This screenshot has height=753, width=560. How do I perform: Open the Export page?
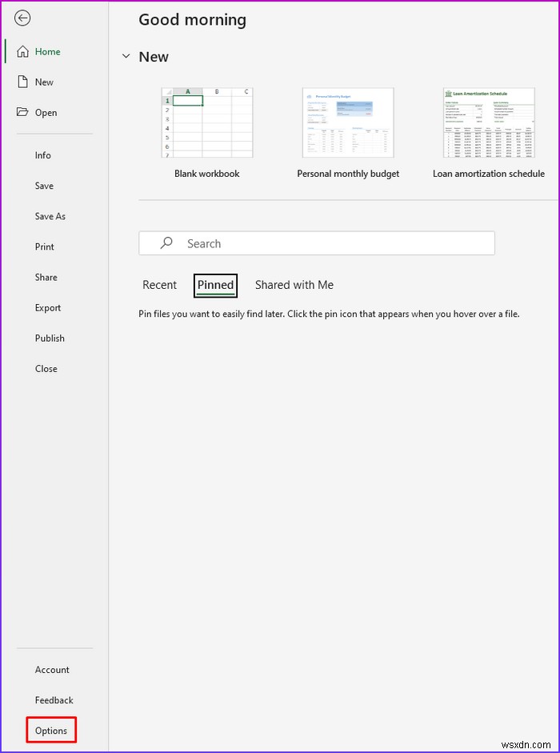[x=48, y=308]
